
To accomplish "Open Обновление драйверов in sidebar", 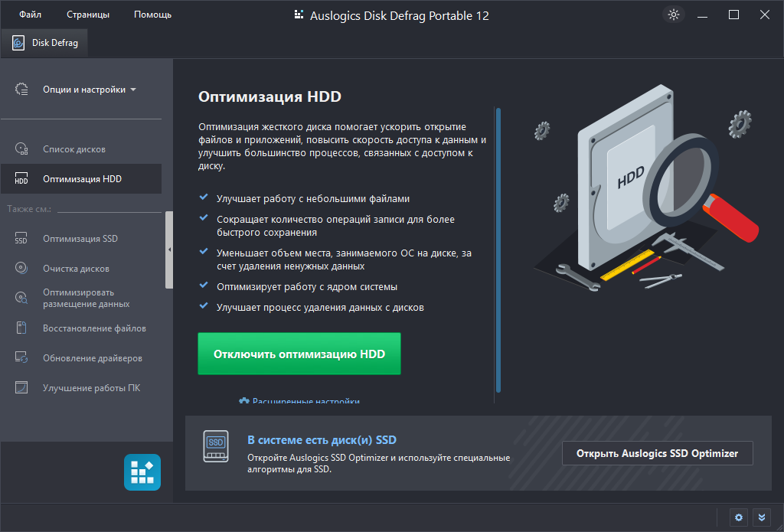I will tap(81, 358).
